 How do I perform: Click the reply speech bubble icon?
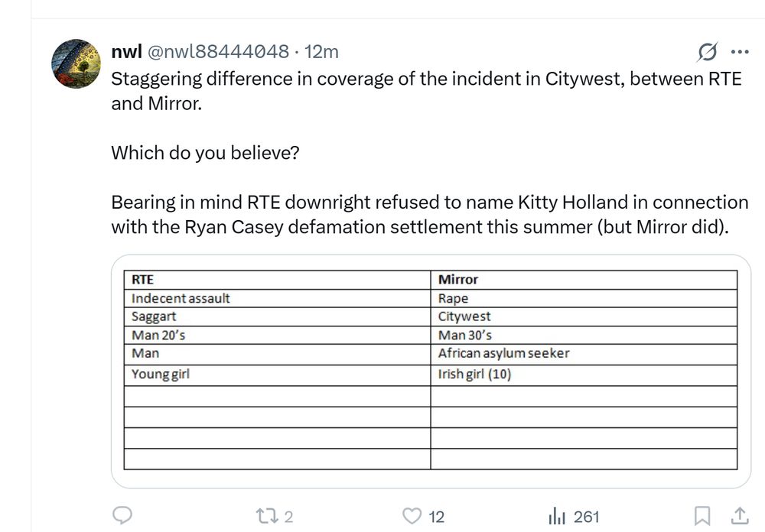pyautogui.click(x=123, y=516)
